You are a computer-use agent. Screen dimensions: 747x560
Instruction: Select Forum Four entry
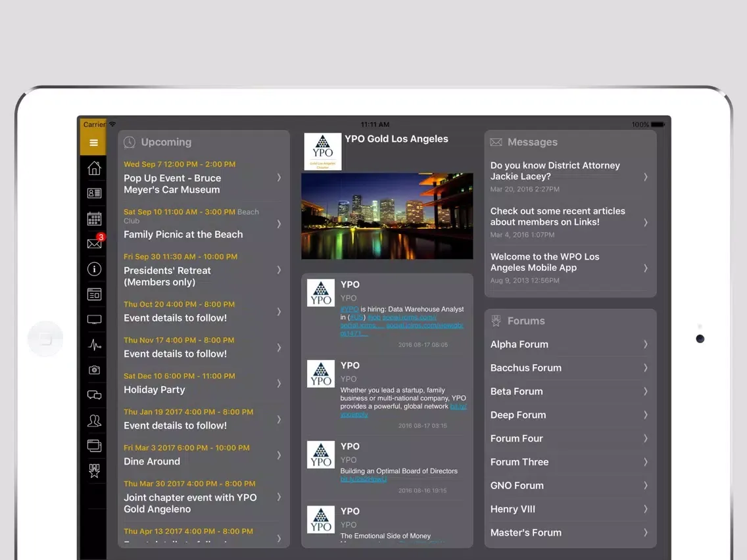click(570, 438)
